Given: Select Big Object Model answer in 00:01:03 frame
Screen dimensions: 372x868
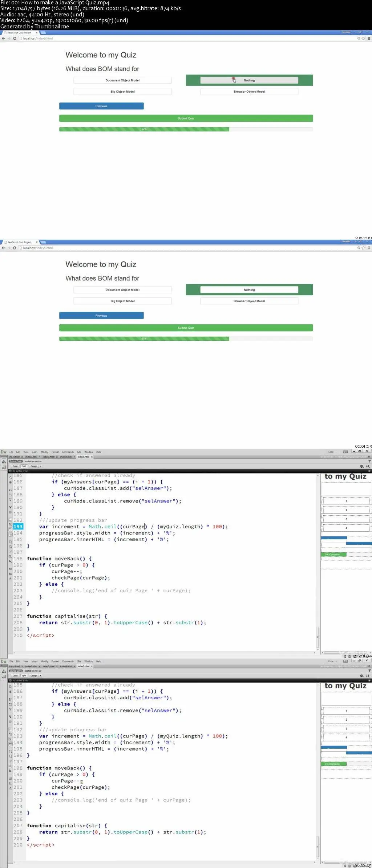Looking at the screenshot, I should [122, 301].
